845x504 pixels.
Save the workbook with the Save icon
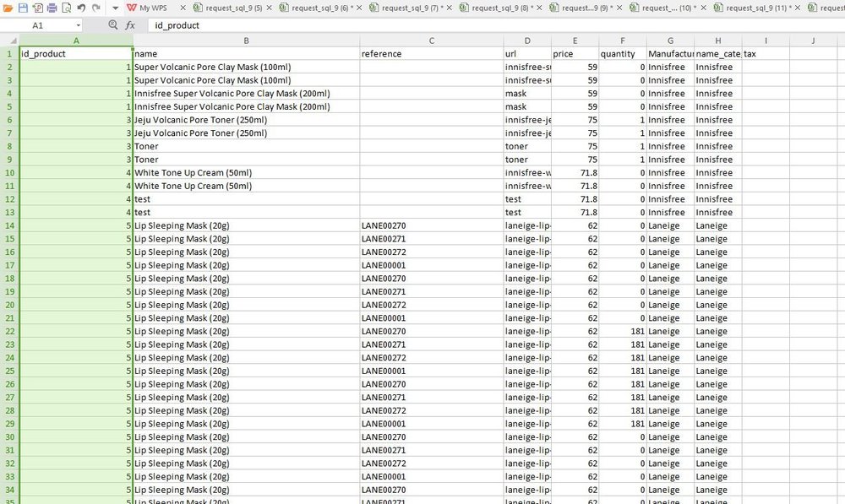pos(24,8)
